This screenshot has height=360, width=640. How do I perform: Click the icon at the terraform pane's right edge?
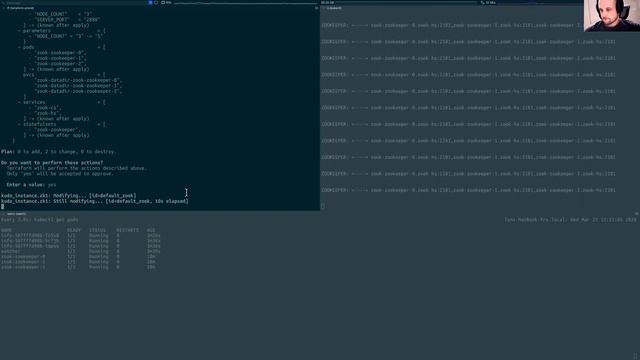pos(316,8)
